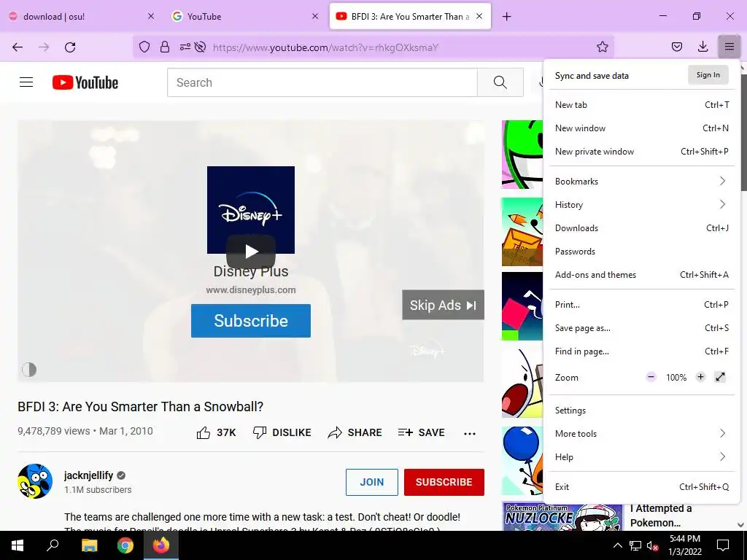Reload the current page
The height and width of the screenshot is (560, 747).
pos(70,47)
